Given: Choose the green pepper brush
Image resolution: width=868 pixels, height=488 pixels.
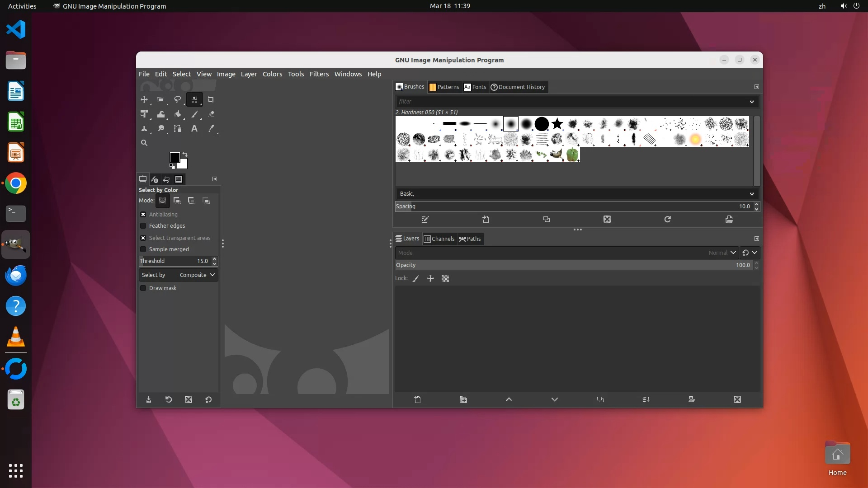Looking at the screenshot, I should click(x=572, y=155).
